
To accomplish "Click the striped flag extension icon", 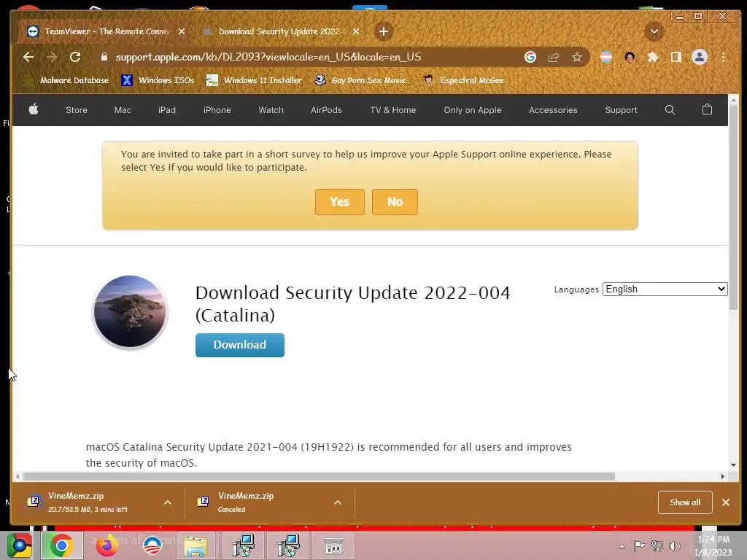I will coord(606,57).
